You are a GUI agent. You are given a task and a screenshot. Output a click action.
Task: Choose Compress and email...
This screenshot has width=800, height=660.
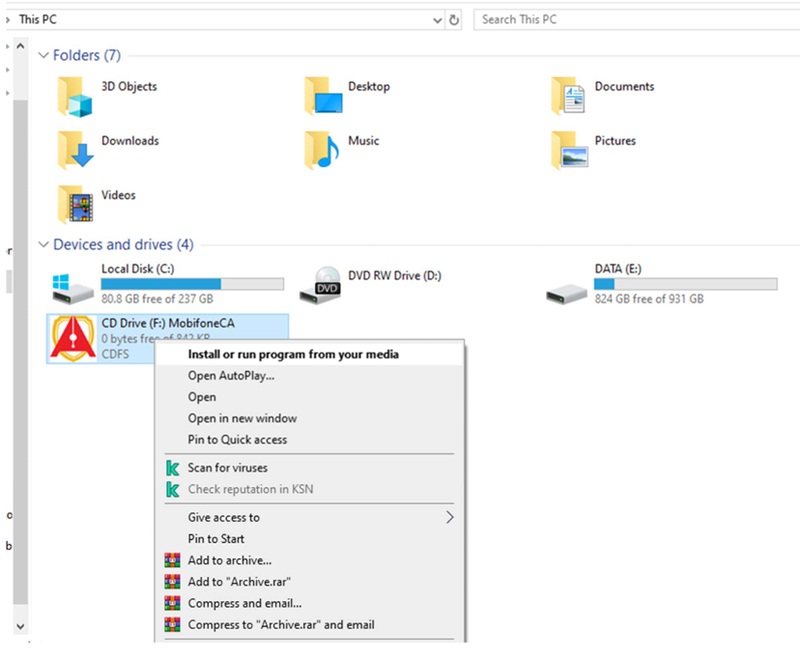click(x=310, y=603)
